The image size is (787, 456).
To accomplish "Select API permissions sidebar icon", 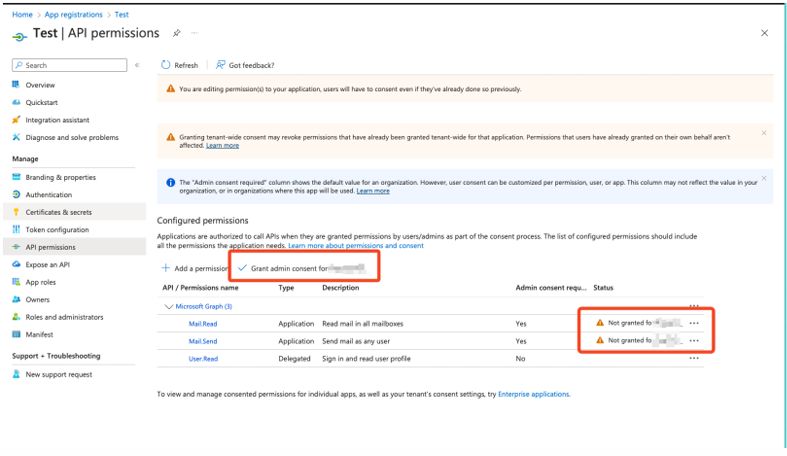I will click(x=16, y=247).
